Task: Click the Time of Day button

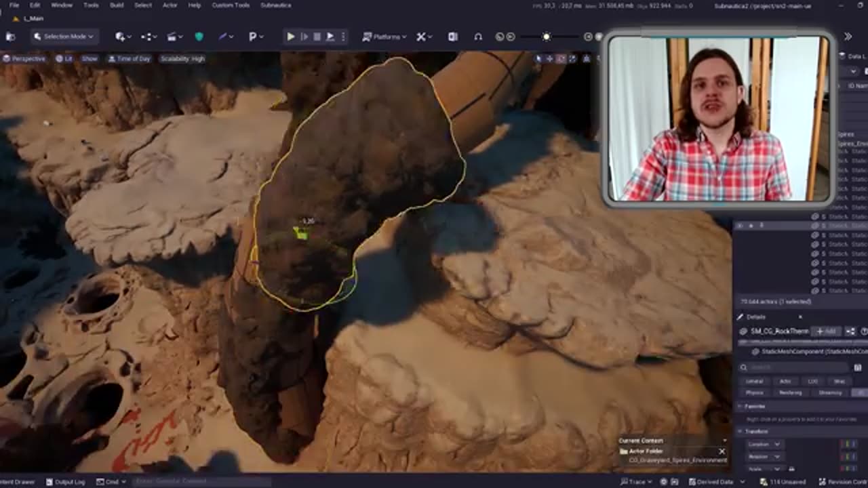Action: coord(130,59)
